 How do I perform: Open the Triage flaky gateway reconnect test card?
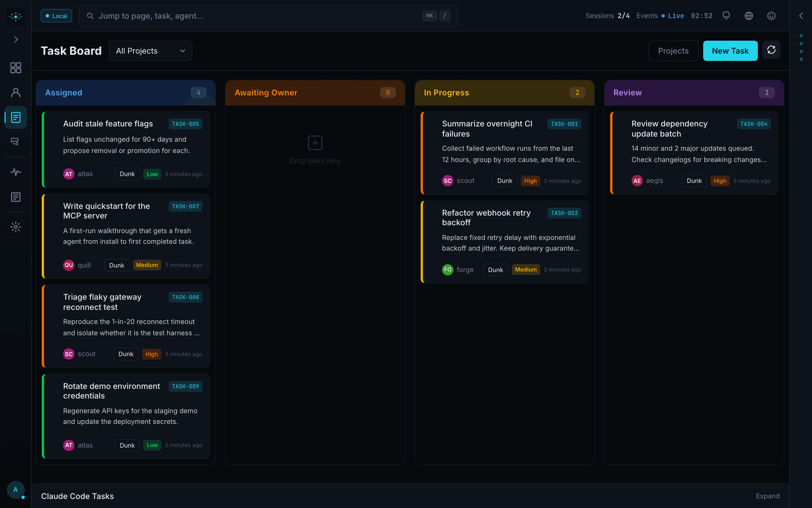126,326
